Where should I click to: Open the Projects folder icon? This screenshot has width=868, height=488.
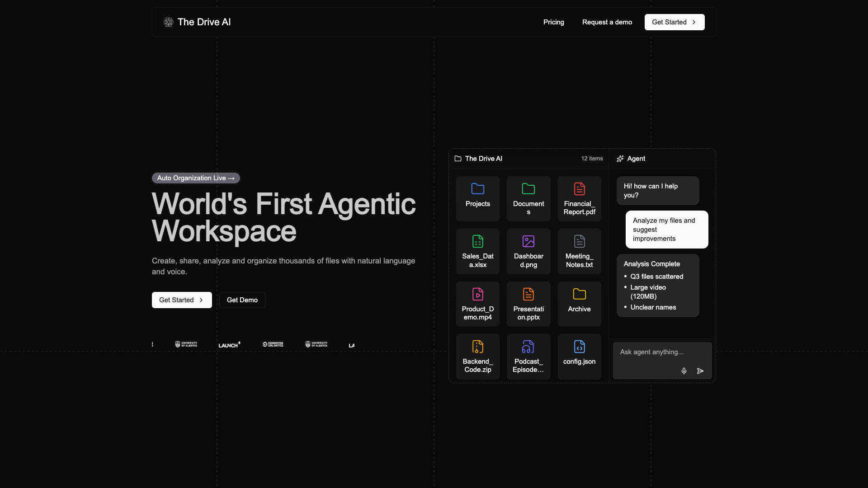click(477, 189)
